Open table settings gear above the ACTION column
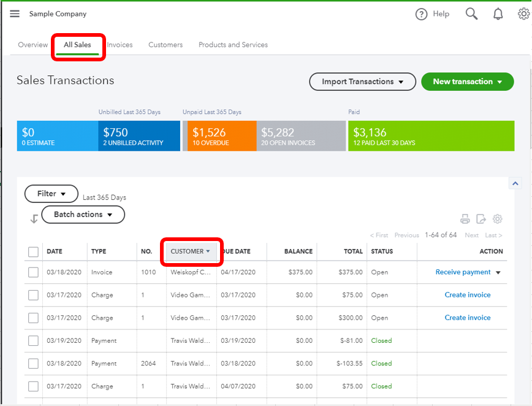532x406 pixels. [x=498, y=219]
